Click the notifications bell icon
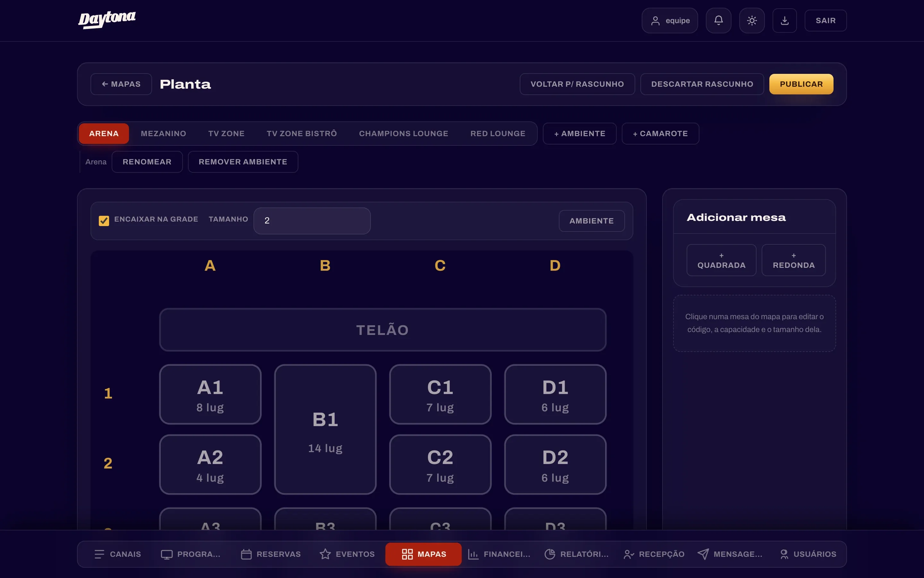This screenshot has height=578, width=924. (x=718, y=21)
